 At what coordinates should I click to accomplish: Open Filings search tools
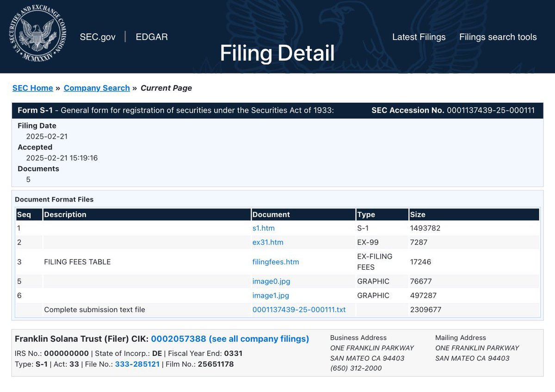[x=498, y=37]
